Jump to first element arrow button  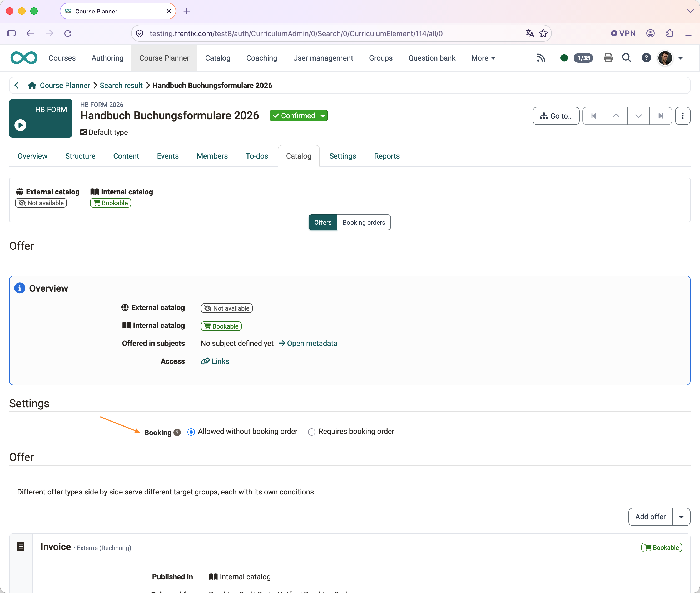[594, 116]
